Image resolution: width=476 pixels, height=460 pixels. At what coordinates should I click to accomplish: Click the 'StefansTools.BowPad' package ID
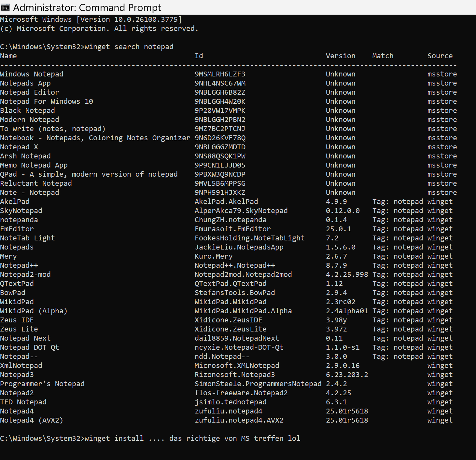235,293
